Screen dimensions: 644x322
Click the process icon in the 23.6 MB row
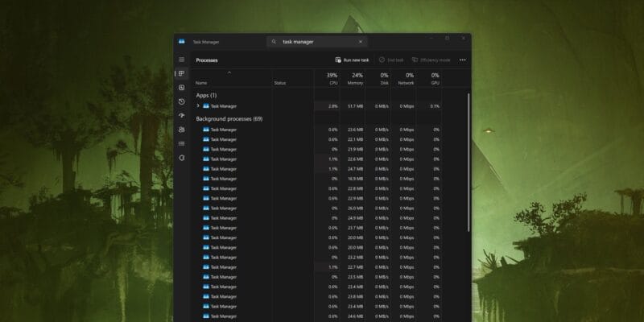click(x=206, y=130)
